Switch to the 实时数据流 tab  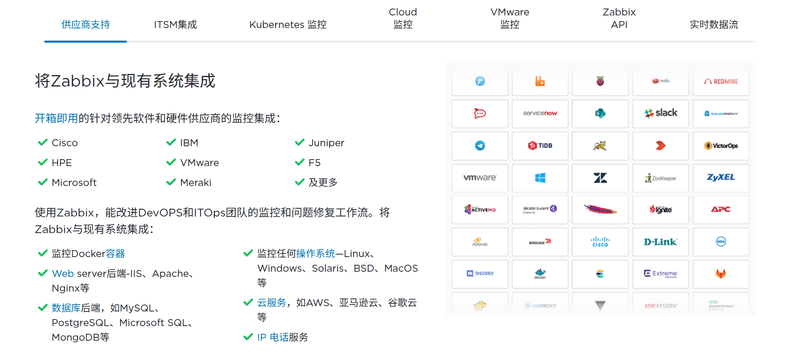(713, 24)
